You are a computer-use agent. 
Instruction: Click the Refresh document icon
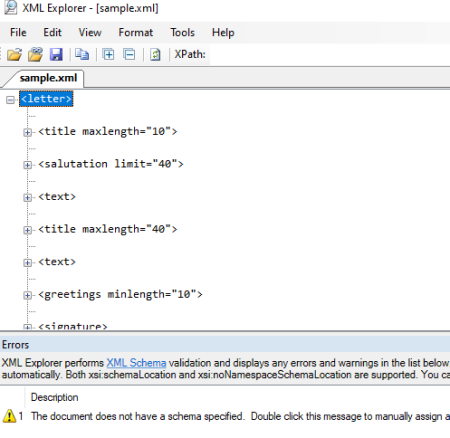coord(155,54)
